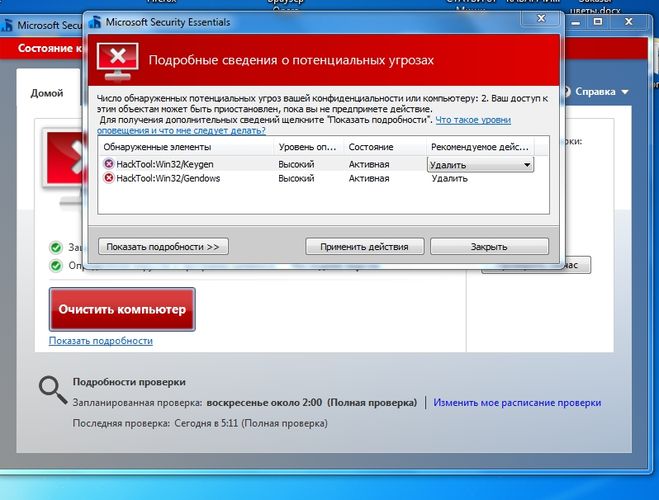Click the HackTool:Win32/Keygen threat icon

pyautogui.click(x=109, y=164)
